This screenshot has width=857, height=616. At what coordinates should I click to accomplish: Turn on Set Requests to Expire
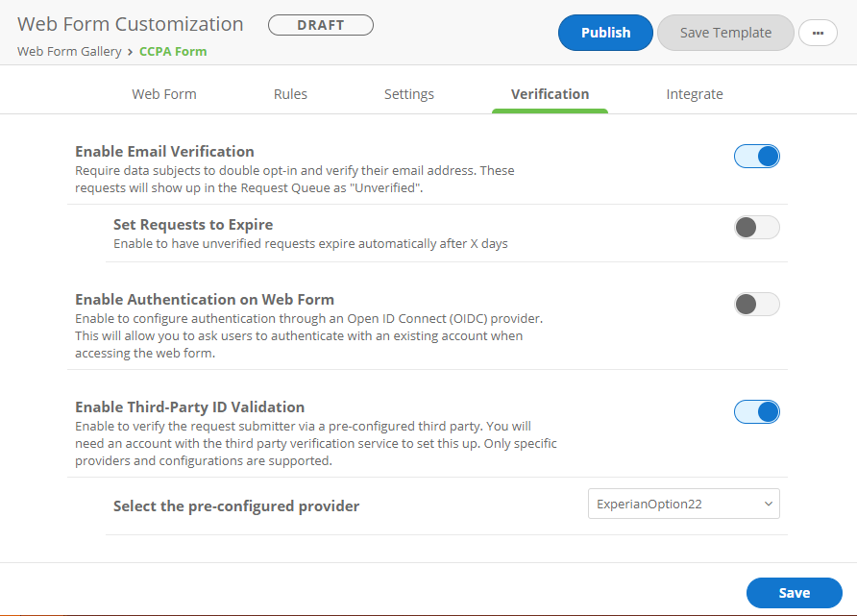pyautogui.click(x=756, y=228)
